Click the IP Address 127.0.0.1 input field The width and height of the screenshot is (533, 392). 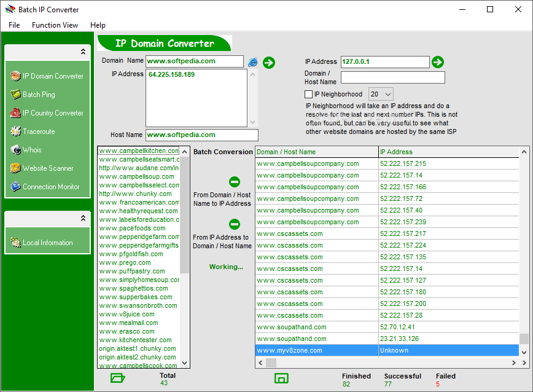[385, 62]
